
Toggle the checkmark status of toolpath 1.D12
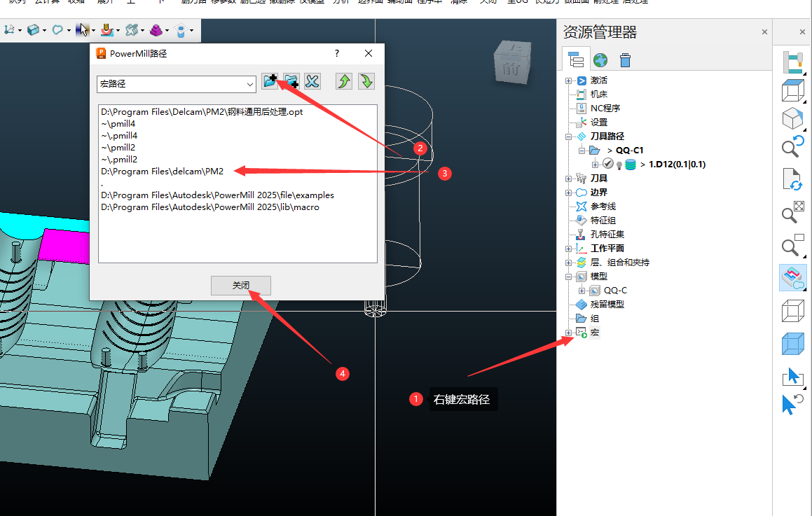click(608, 164)
